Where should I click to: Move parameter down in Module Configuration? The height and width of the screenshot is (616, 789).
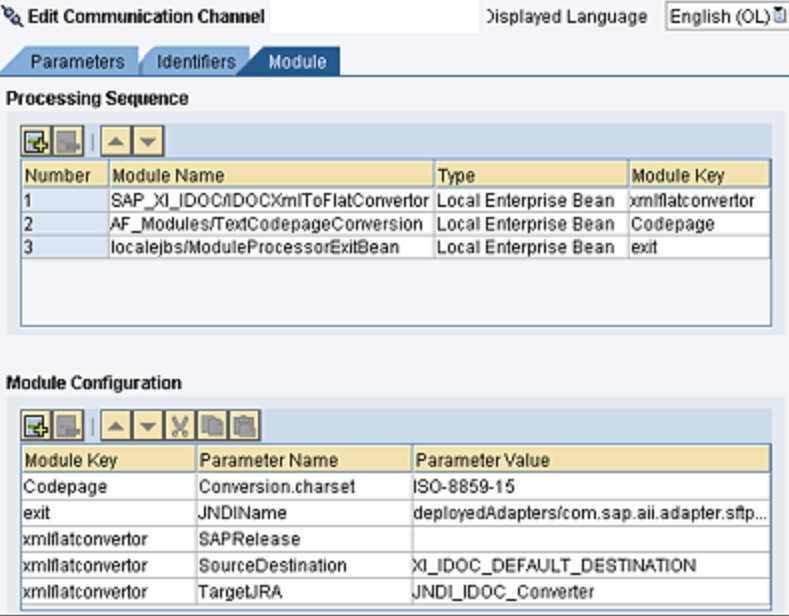(148, 426)
